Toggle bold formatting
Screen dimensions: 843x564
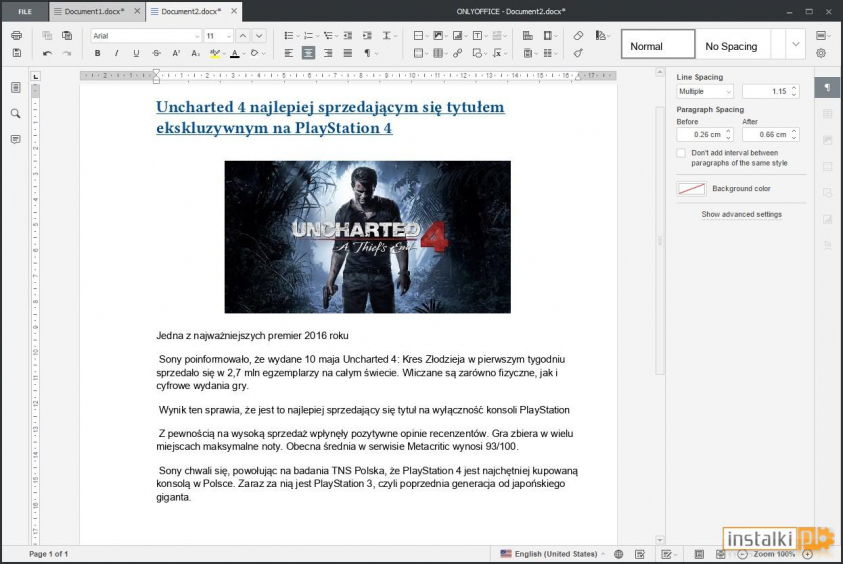(98, 53)
